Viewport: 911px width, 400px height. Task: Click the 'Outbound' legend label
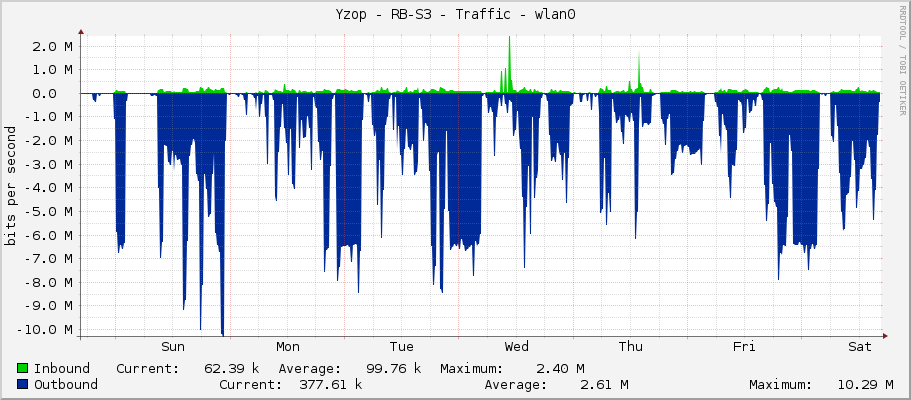click(66, 384)
